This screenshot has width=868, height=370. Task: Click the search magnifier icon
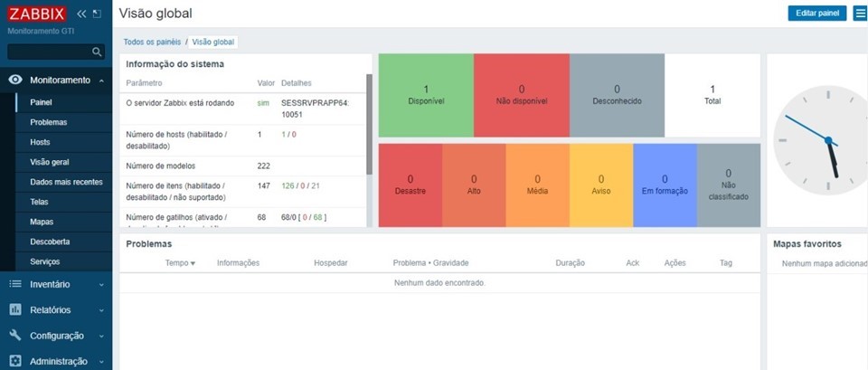click(x=98, y=52)
